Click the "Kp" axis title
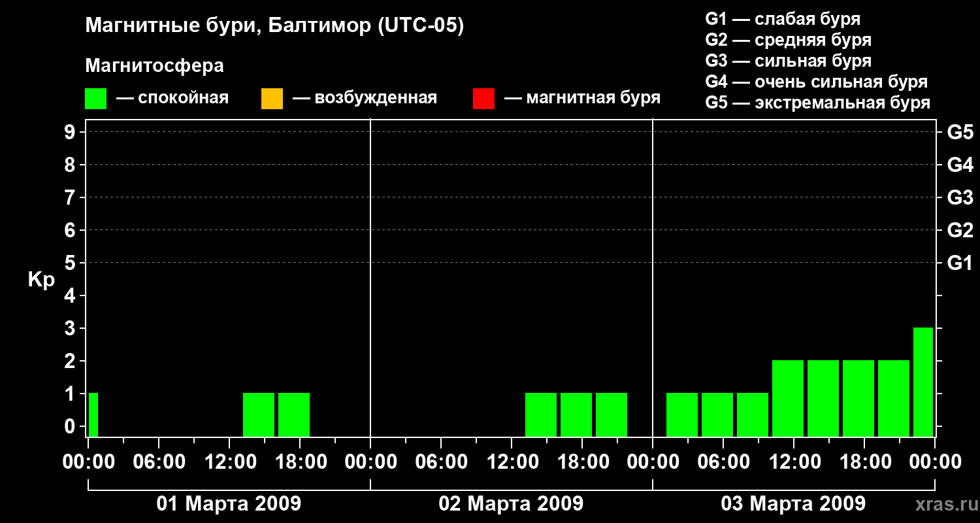Image resolution: width=980 pixels, height=523 pixels. 41,280
